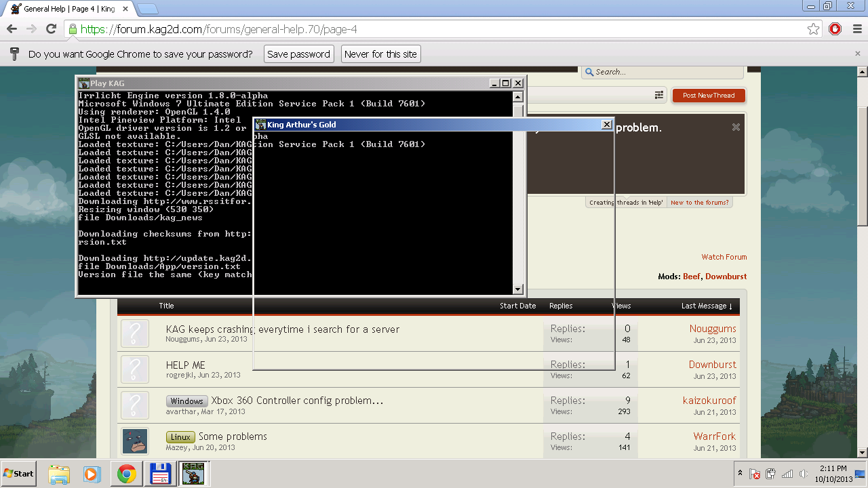Screen dimensions: 868x488
Task: Click the Linux prefix tag
Action: (x=180, y=437)
